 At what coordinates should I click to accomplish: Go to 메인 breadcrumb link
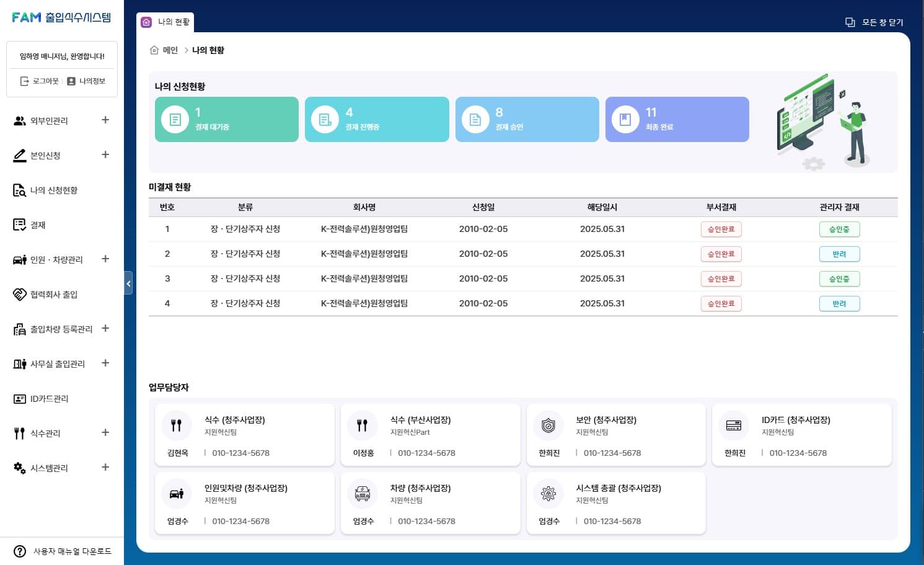click(170, 50)
